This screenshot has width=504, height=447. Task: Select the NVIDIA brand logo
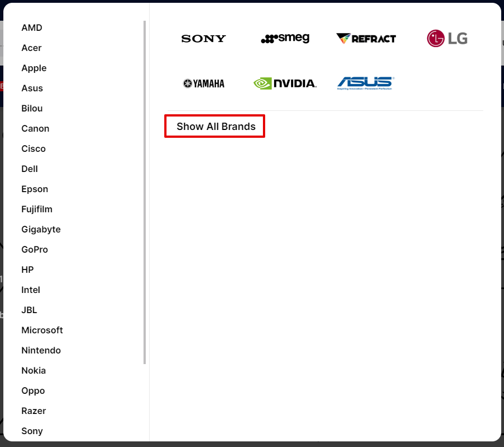[285, 83]
